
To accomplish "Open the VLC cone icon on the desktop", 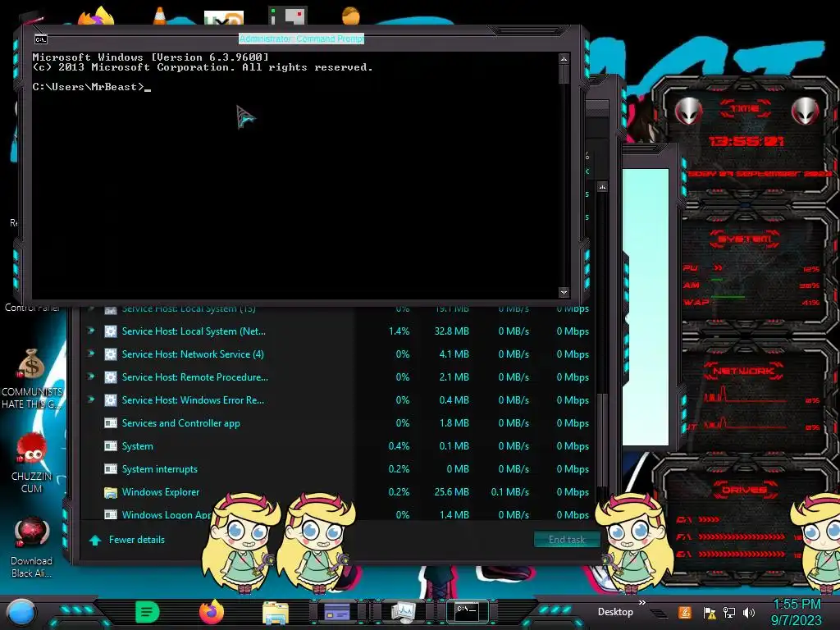I will click(159, 16).
